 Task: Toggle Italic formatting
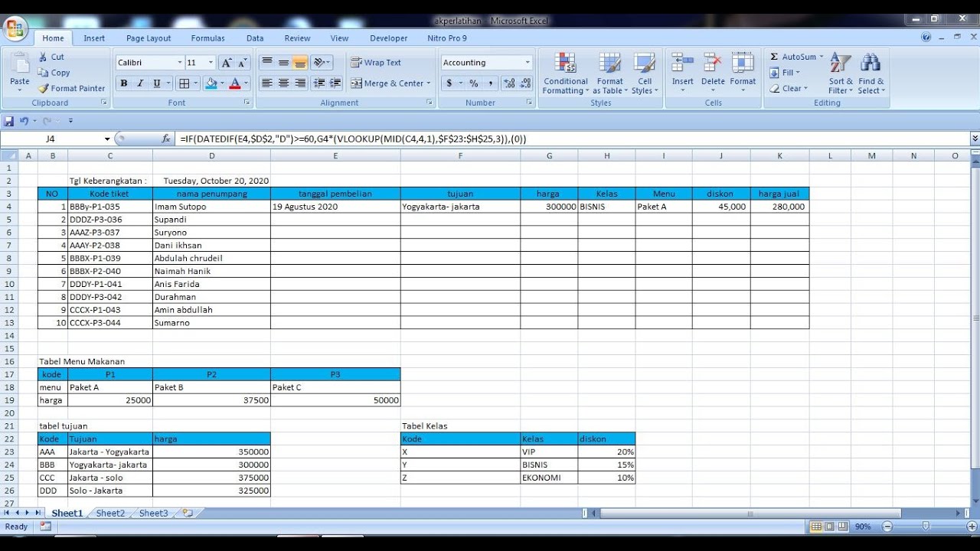(x=140, y=83)
